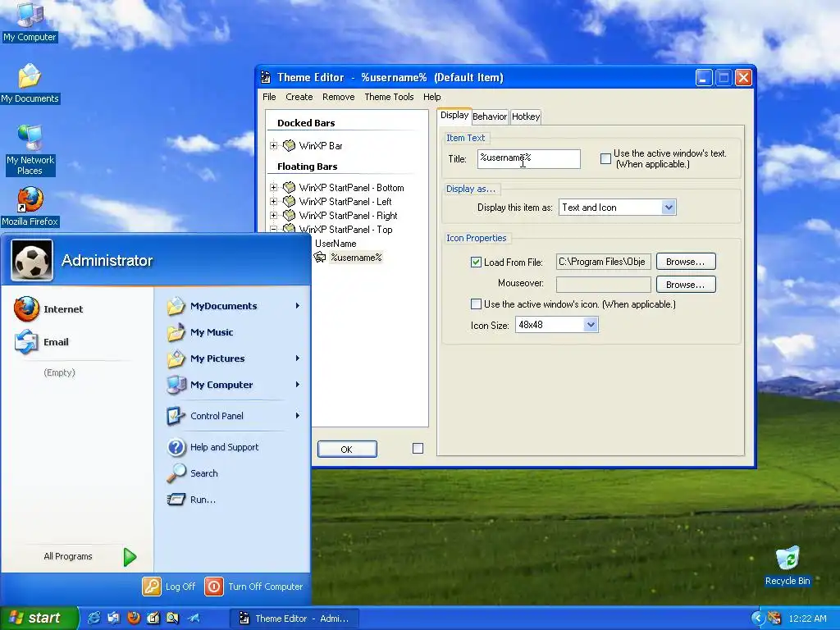This screenshot has width=840, height=630.
Task: Open Run... dialog from start panel
Action: pyautogui.click(x=191, y=500)
